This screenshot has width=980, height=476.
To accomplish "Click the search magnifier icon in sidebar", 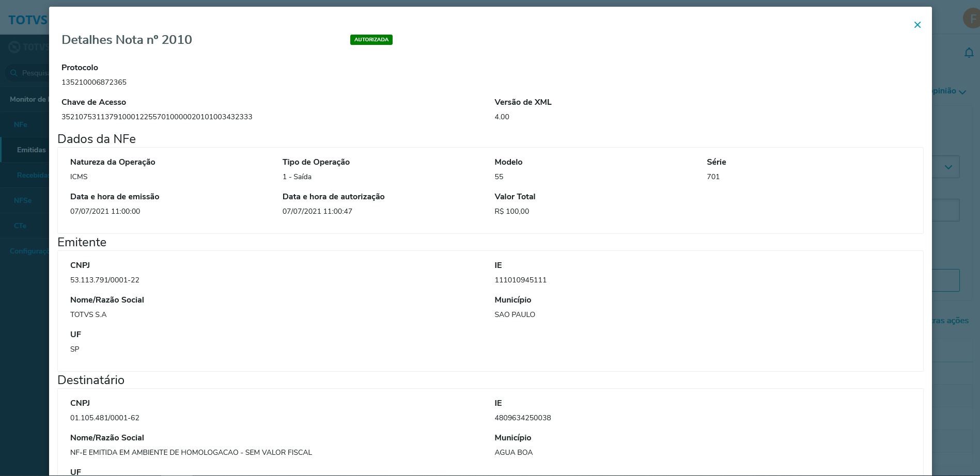I will [14, 73].
